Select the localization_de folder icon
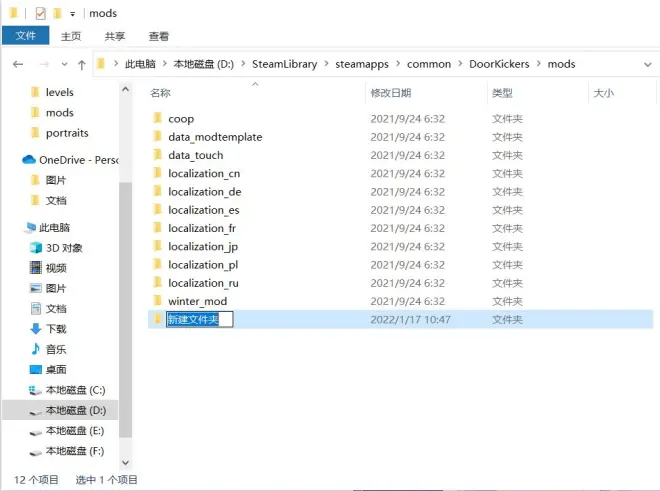This screenshot has height=491, width=660. (158, 191)
